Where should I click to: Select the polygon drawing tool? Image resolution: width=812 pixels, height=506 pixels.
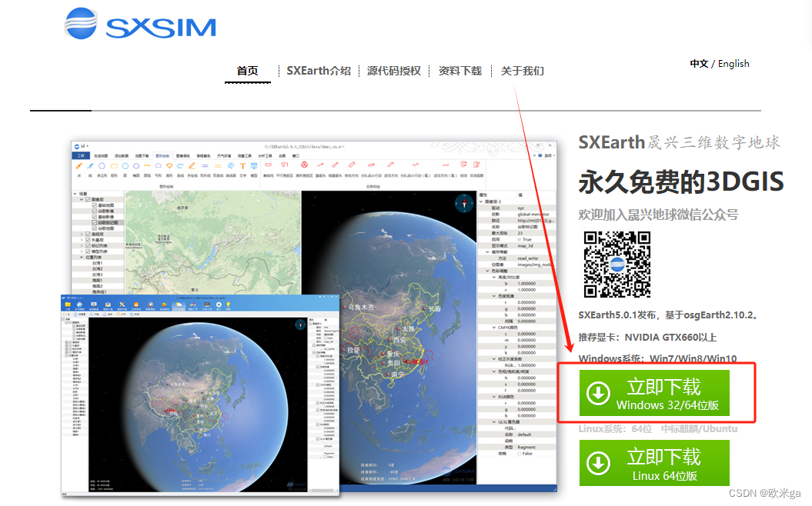point(102,165)
